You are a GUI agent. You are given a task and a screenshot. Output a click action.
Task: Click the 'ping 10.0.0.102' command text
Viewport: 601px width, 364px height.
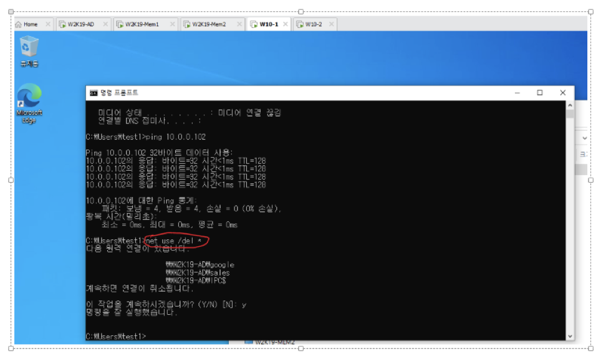tap(176, 136)
